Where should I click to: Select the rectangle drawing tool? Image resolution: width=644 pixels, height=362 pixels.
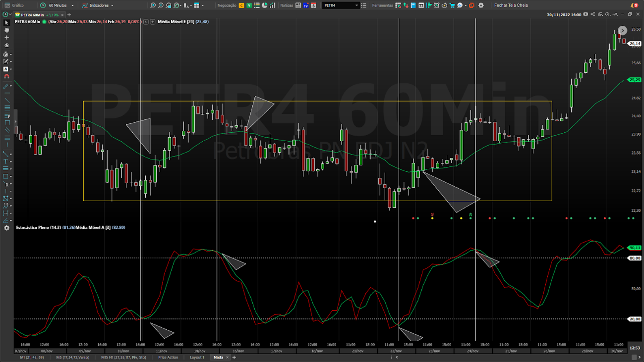pyautogui.click(x=7, y=122)
